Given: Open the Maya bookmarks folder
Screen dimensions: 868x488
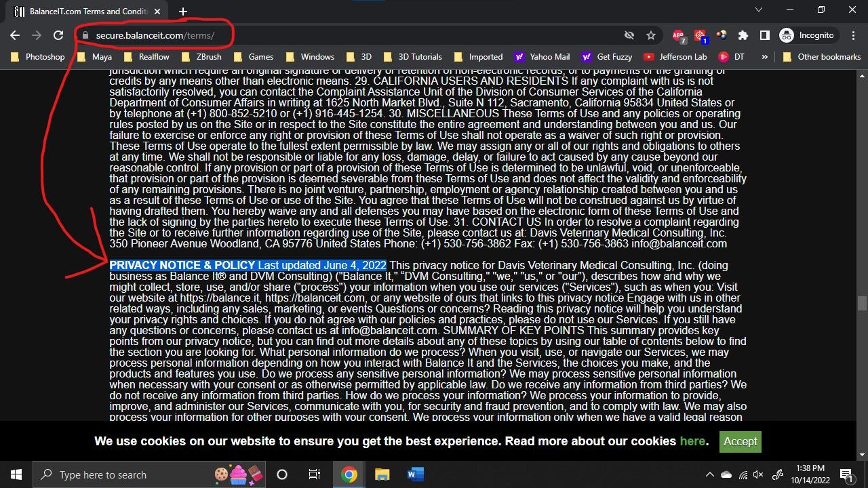Looking at the screenshot, I should 95,57.
